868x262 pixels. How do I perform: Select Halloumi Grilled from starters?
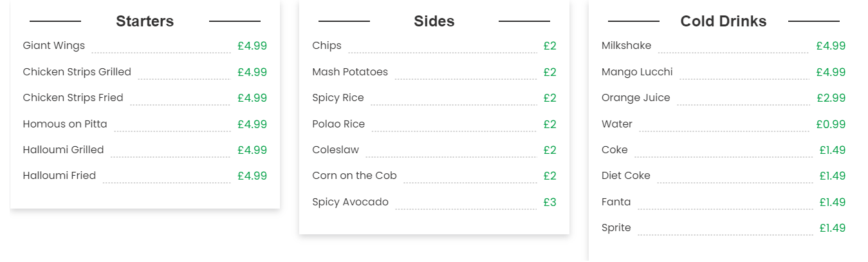pos(63,150)
